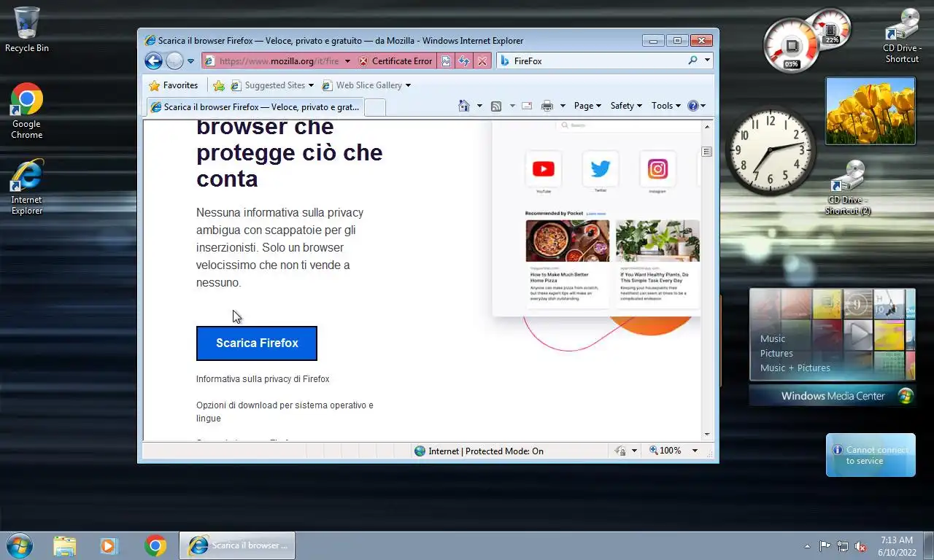
Task: Click the Windows Media Center logo bar
Action: (x=833, y=396)
